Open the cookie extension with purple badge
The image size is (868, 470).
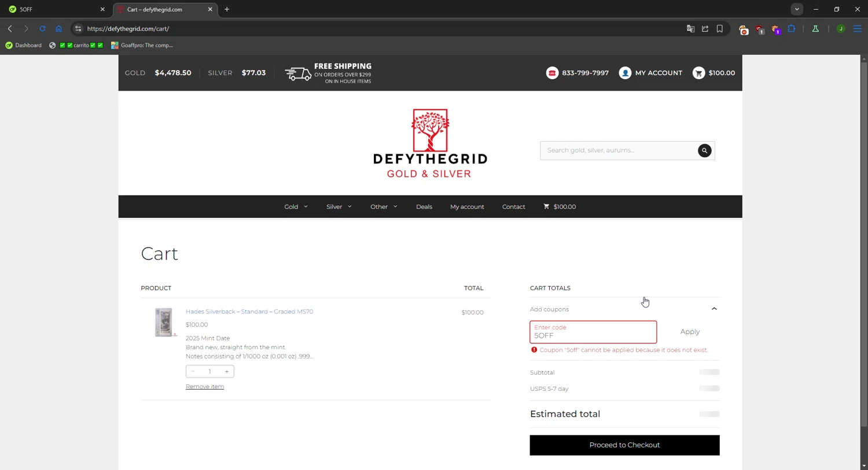click(776, 29)
